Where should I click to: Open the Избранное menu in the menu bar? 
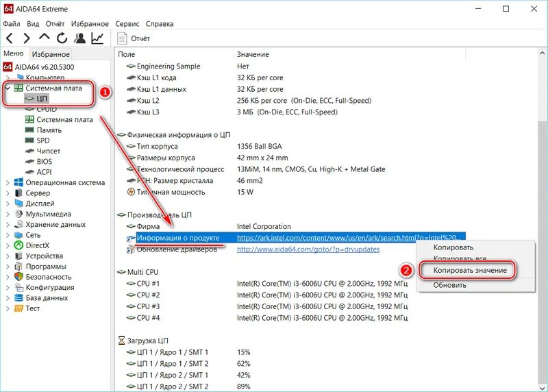coord(90,24)
